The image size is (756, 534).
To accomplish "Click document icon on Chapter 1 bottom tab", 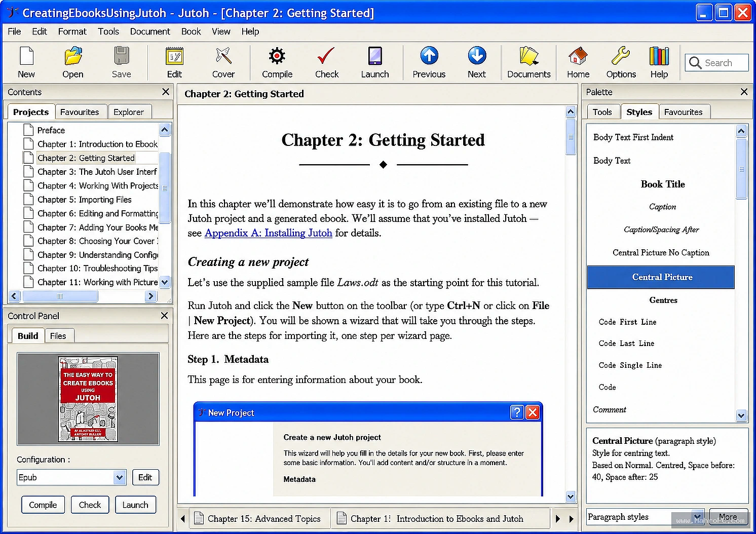I will pyautogui.click(x=342, y=518).
